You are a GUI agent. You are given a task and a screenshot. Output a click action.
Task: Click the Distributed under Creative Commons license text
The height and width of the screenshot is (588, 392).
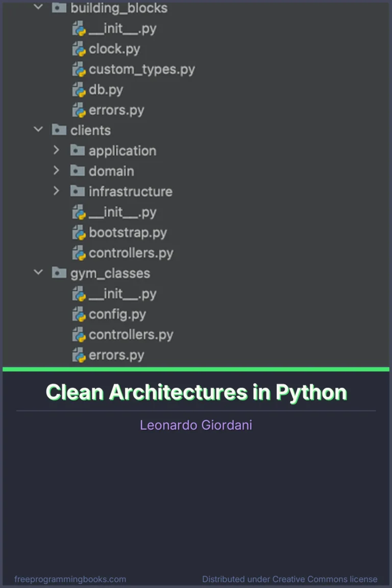289,579
